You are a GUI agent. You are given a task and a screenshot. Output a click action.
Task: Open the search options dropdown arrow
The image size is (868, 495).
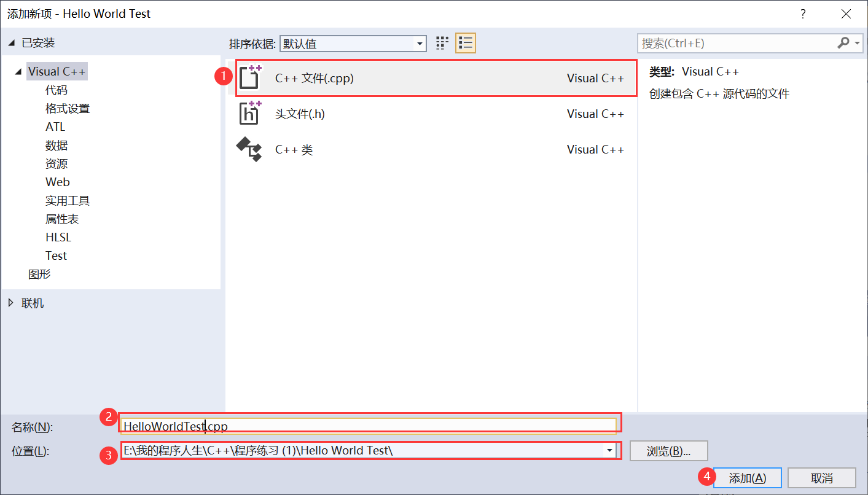pos(858,43)
